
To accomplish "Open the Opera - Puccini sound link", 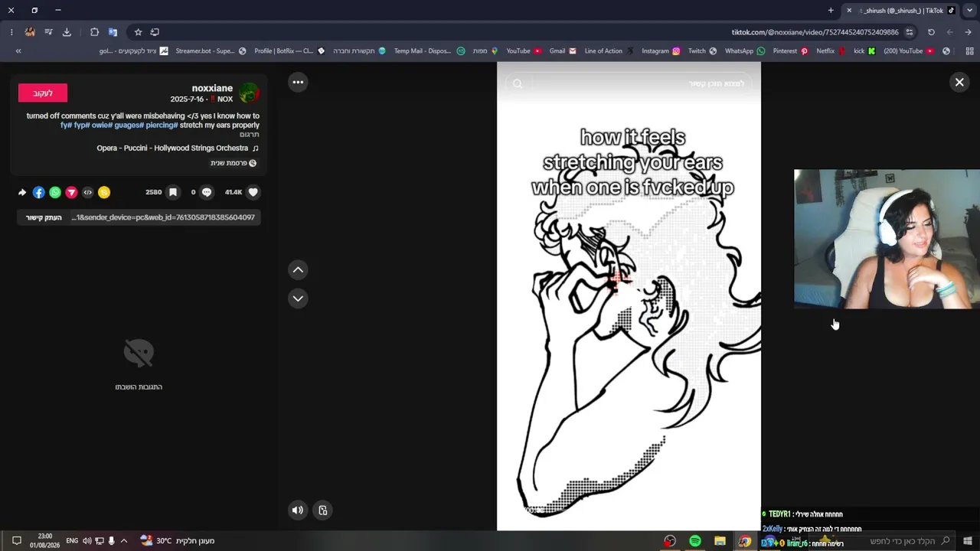I will pos(178,148).
